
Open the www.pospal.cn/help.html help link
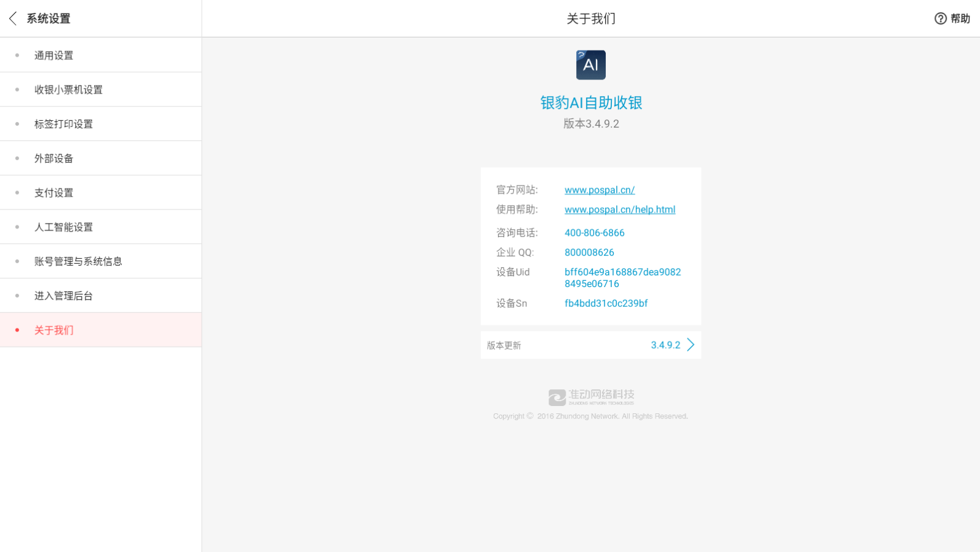tap(620, 209)
